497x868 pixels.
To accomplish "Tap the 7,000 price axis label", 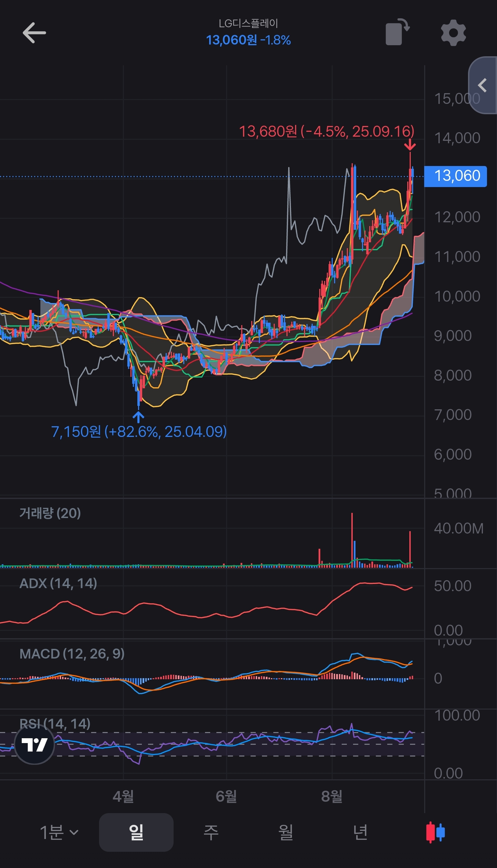I will (452, 415).
